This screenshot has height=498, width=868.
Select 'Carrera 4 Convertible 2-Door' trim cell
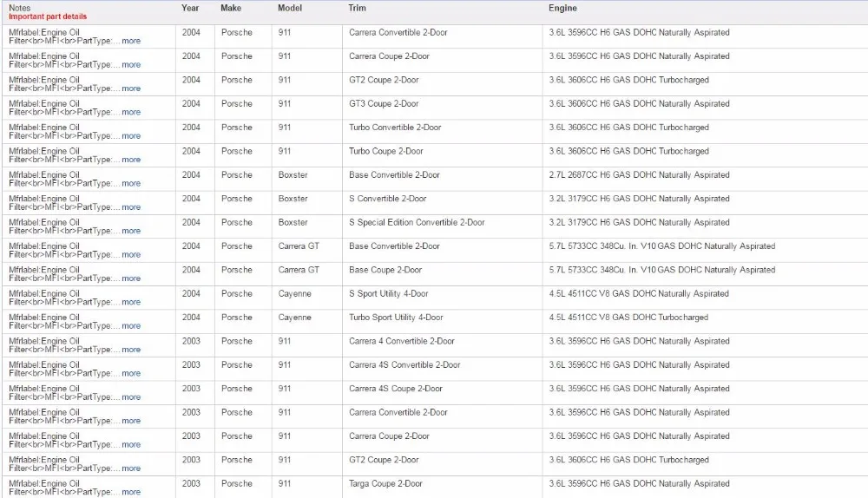(x=401, y=342)
